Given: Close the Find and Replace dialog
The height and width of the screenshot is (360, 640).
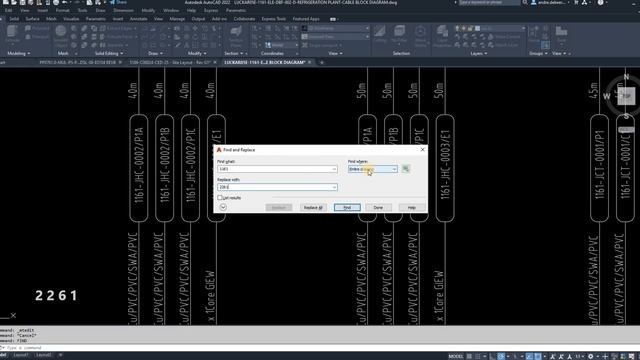Looking at the screenshot, I should pyautogui.click(x=422, y=150).
